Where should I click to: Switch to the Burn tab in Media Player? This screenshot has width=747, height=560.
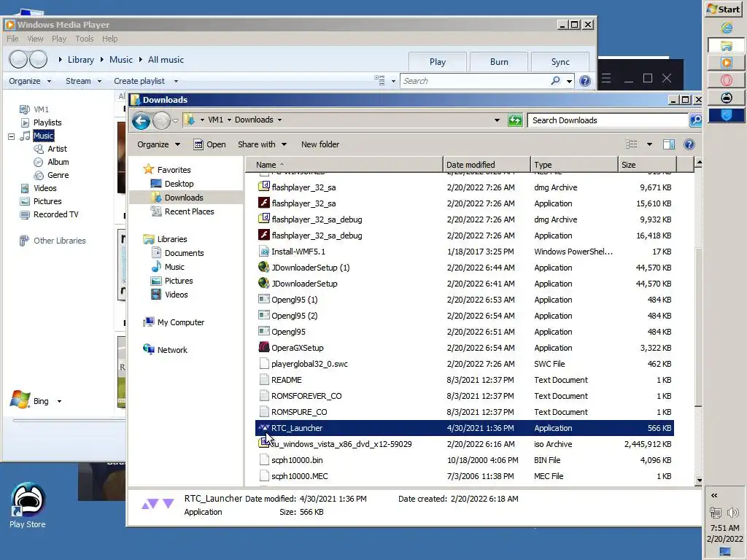point(499,61)
